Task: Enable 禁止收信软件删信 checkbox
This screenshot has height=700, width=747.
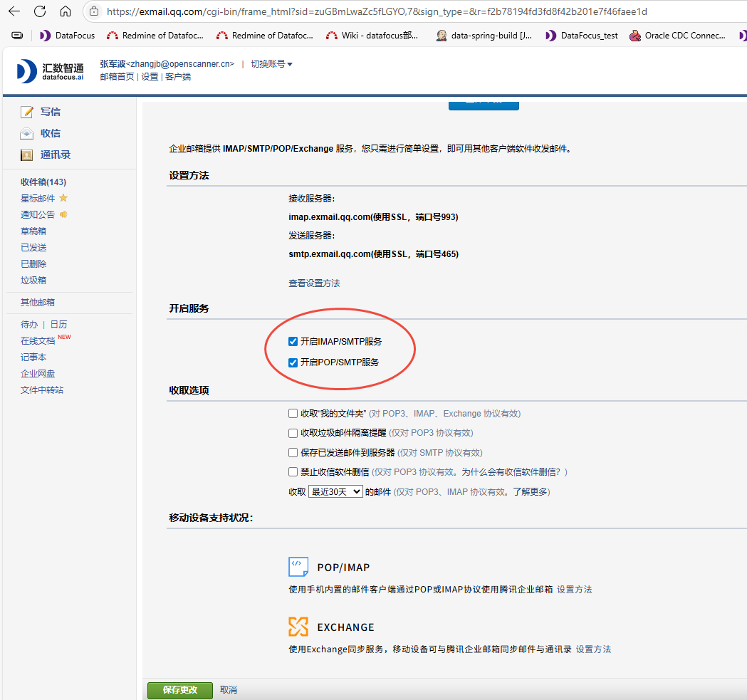Action: (293, 472)
